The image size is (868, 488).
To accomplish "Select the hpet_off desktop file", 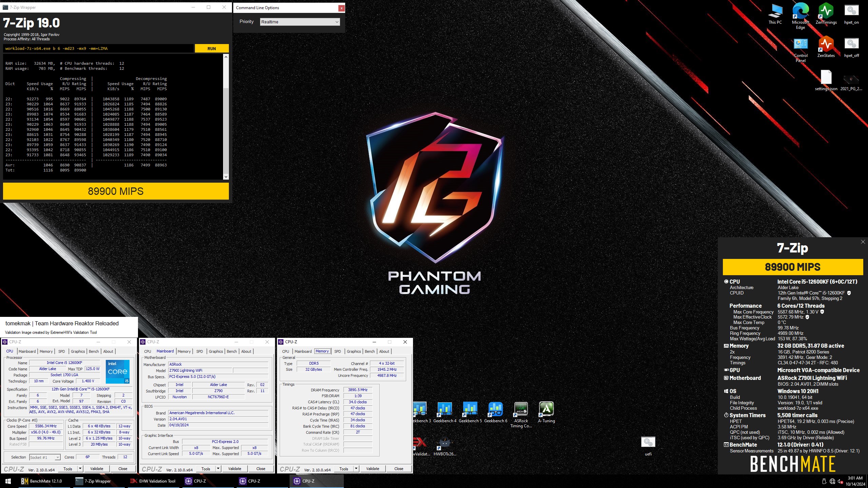I will pyautogui.click(x=851, y=47).
